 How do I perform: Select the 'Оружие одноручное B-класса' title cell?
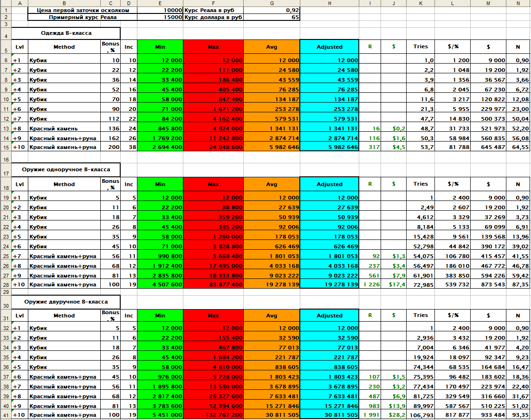65,170
